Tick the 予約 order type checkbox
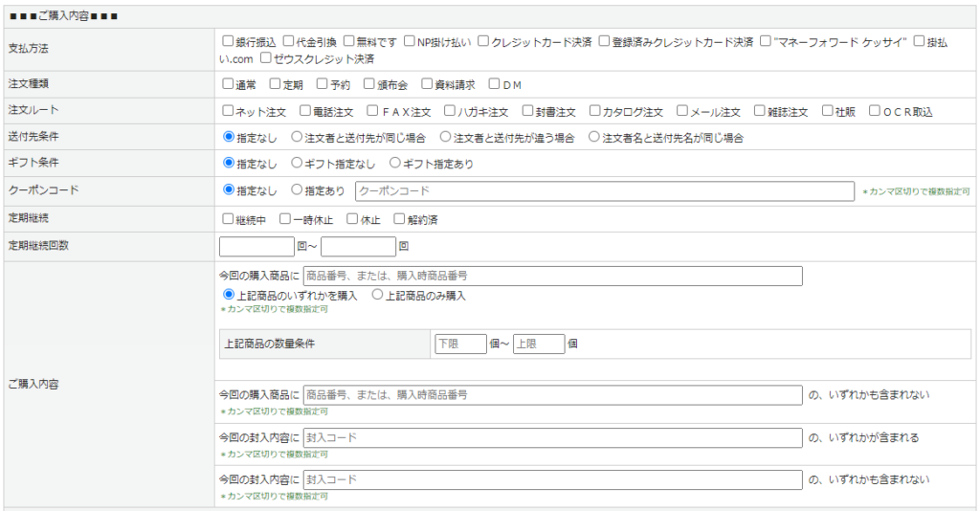 [x=322, y=83]
